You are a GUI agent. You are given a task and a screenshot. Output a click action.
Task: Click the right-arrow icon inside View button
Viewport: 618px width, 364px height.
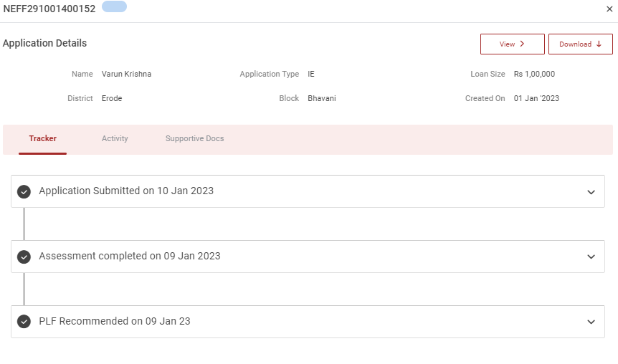point(522,44)
